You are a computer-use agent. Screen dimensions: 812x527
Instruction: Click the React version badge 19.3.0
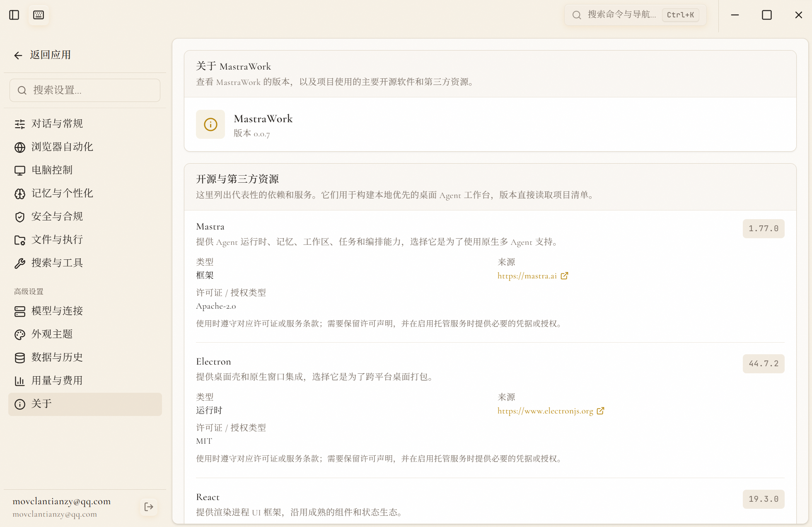(x=764, y=499)
